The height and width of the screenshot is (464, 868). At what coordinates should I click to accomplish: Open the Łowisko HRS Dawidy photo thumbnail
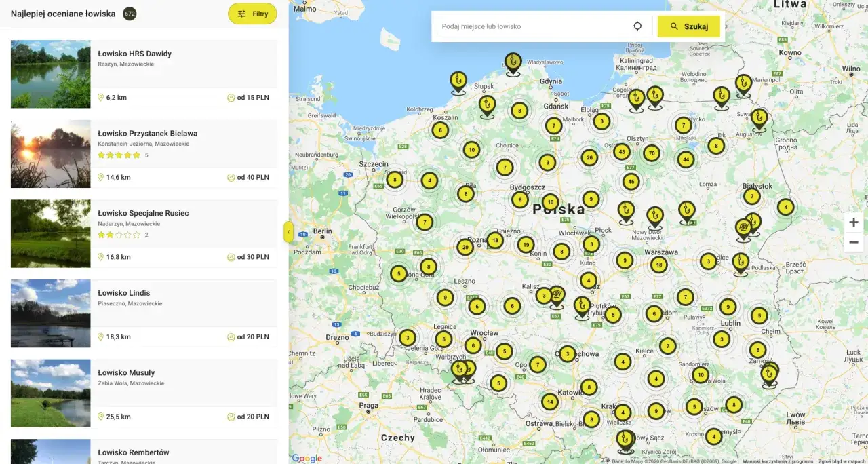50,74
